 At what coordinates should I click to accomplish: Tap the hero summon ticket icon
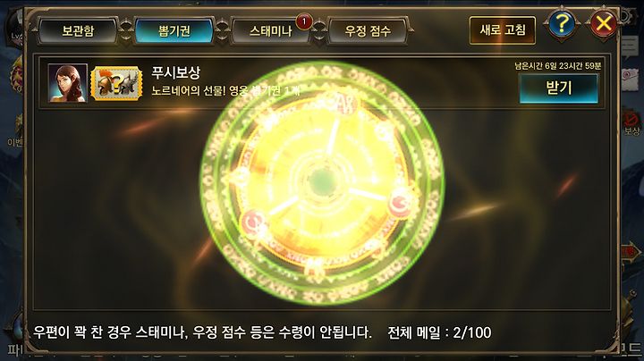[116, 84]
